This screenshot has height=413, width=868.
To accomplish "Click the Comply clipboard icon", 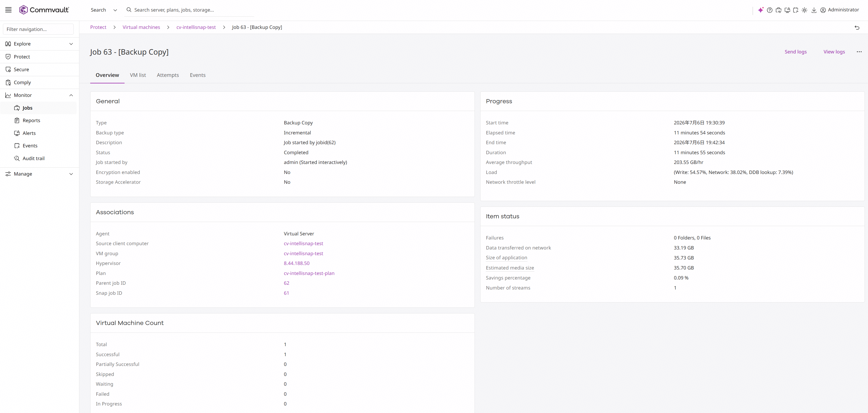I will (x=8, y=82).
